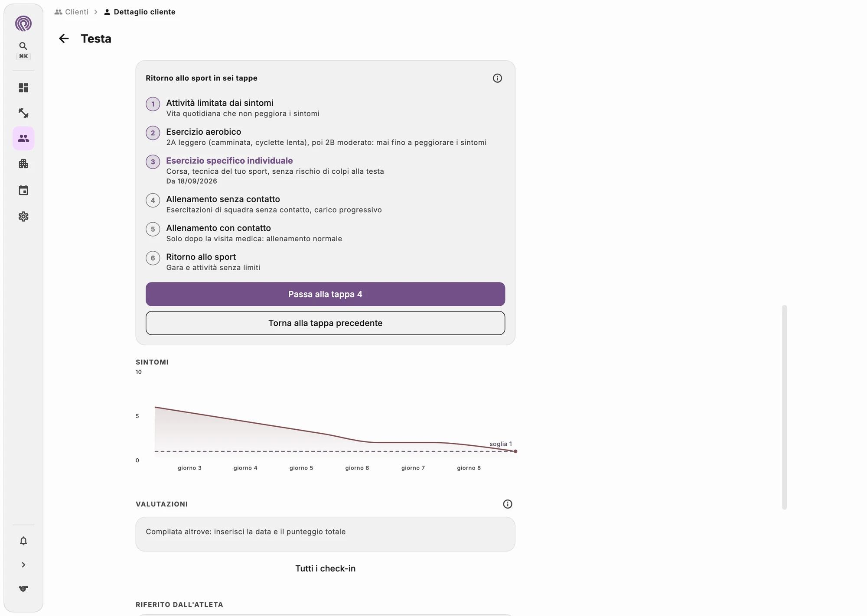The width and height of the screenshot is (867, 616).
Task: Open the dashboard grid icon in the sidebar
Action: click(x=23, y=88)
